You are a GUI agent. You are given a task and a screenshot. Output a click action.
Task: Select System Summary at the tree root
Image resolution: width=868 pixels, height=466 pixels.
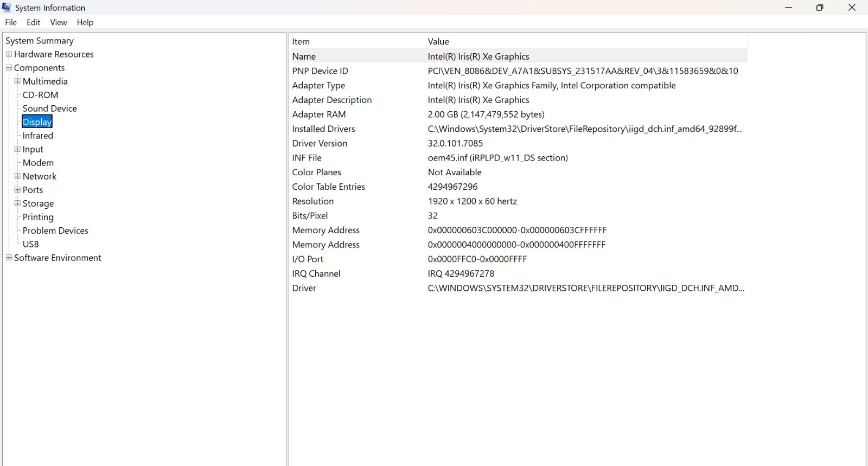tap(40, 41)
